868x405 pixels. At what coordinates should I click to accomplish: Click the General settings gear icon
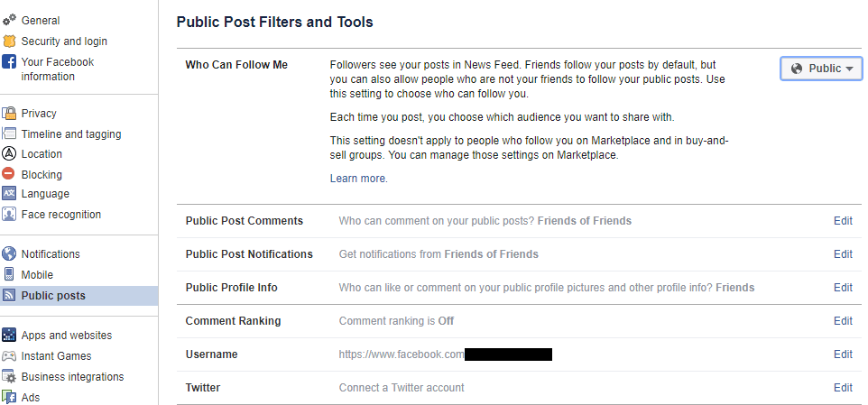pos(9,20)
